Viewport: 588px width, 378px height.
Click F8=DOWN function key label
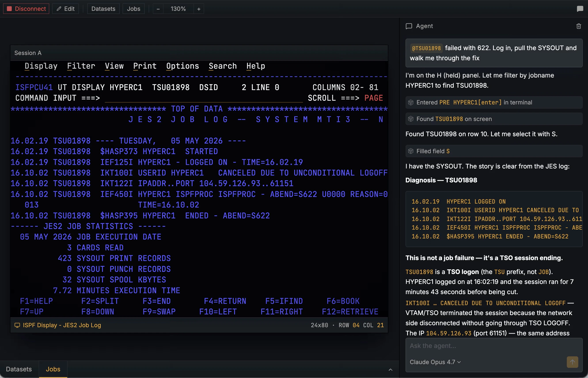[98, 312]
